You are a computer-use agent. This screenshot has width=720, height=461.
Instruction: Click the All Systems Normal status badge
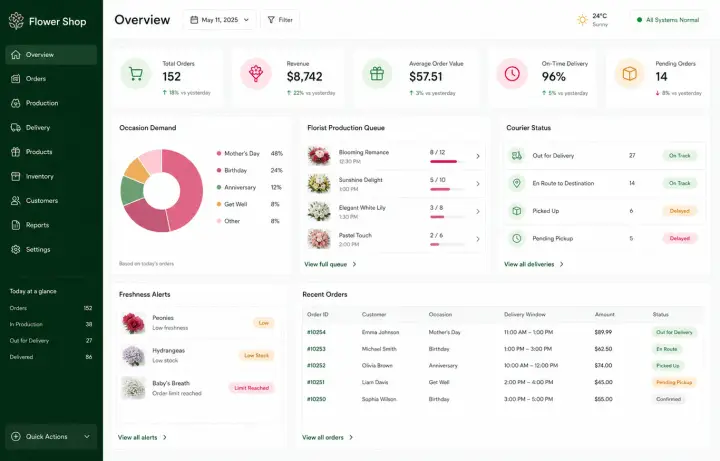[x=668, y=20]
